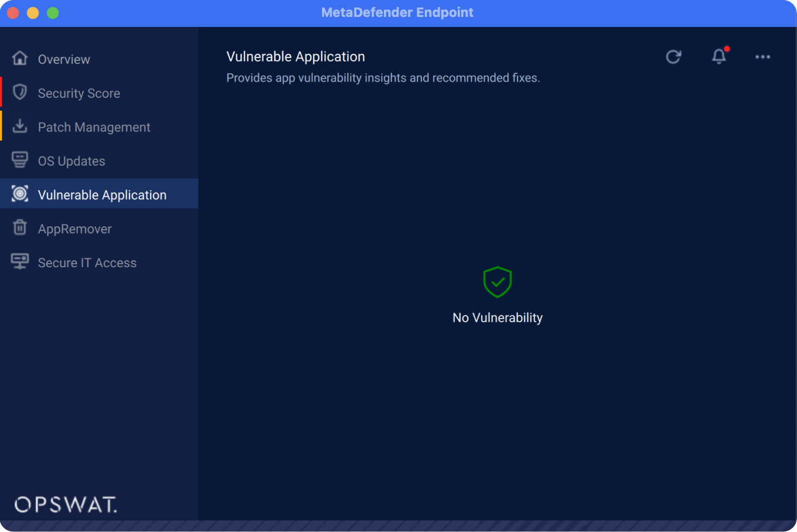797x532 pixels.
Task: Click the Overview home icon
Action: pos(20,59)
